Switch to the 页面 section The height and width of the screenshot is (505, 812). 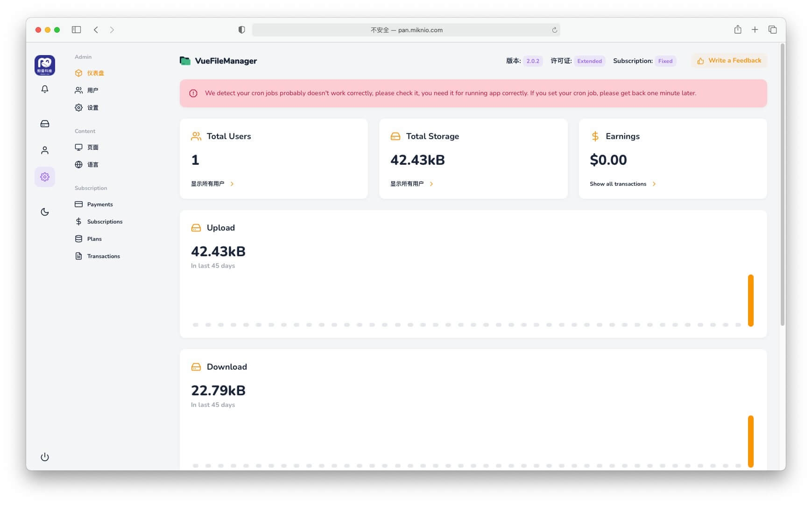click(x=79, y=147)
